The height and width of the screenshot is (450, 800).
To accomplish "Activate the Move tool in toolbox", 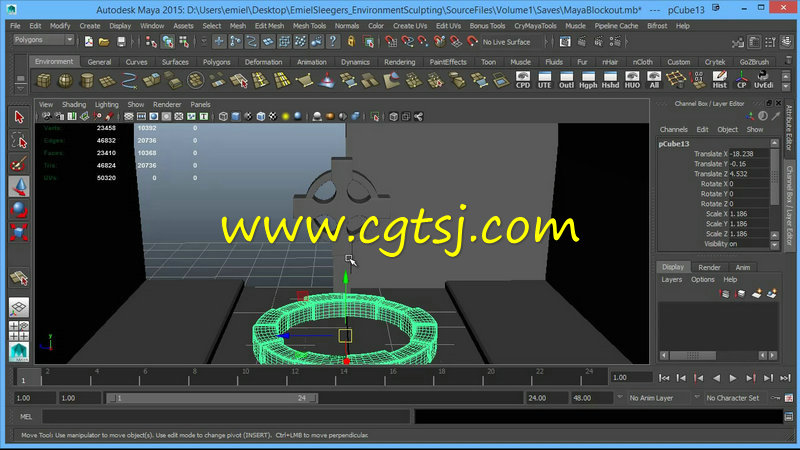I will pyautogui.click(x=19, y=187).
